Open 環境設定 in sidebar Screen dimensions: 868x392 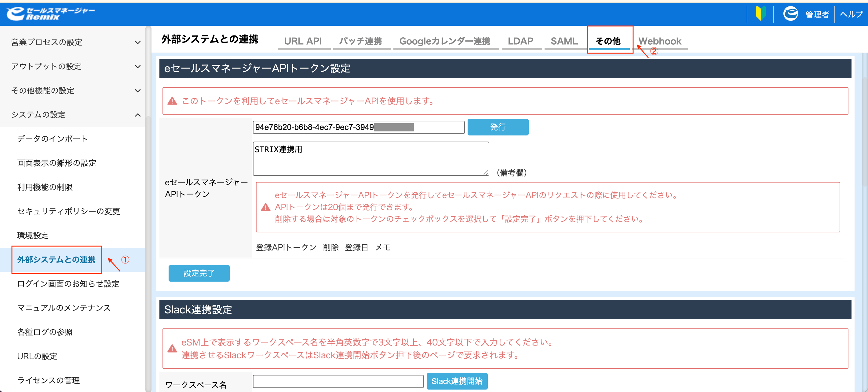click(x=33, y=235)
